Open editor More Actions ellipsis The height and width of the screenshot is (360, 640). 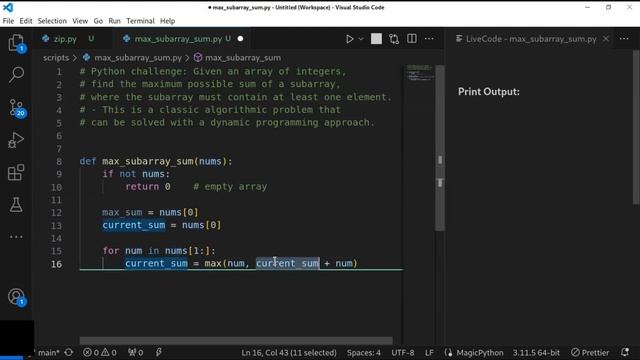[429, 39]
